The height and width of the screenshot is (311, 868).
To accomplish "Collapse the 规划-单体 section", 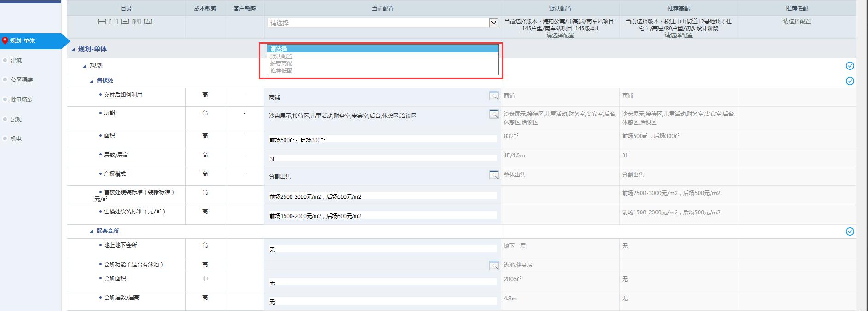I will point(73,49).
